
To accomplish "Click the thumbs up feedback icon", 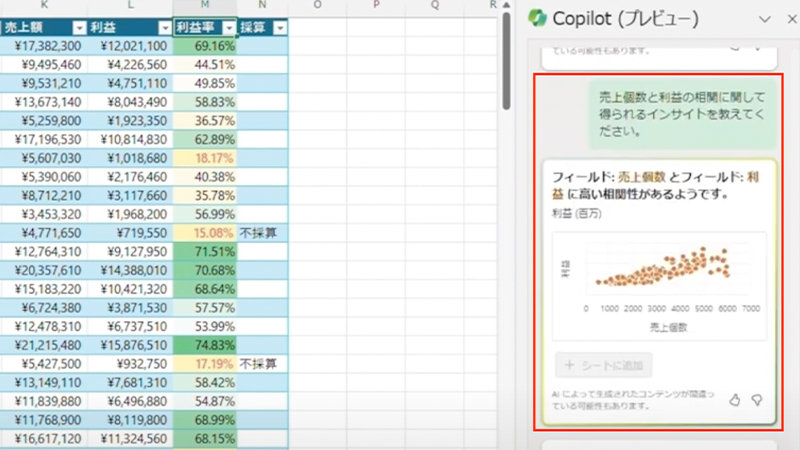I will click(734, 399).
